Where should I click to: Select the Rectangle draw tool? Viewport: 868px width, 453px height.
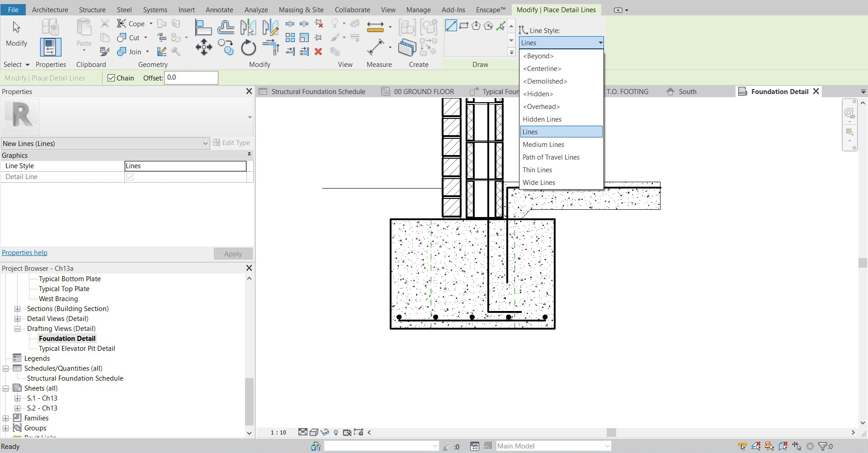click(463, 26)
